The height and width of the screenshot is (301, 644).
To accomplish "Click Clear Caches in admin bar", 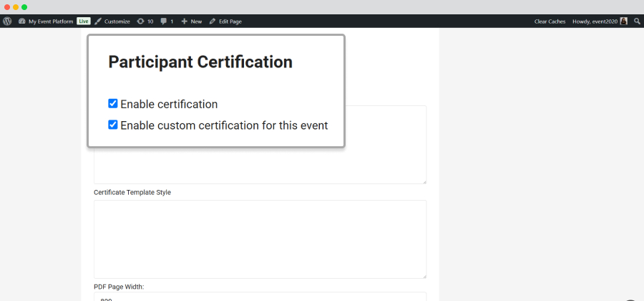I will [550, 21].
